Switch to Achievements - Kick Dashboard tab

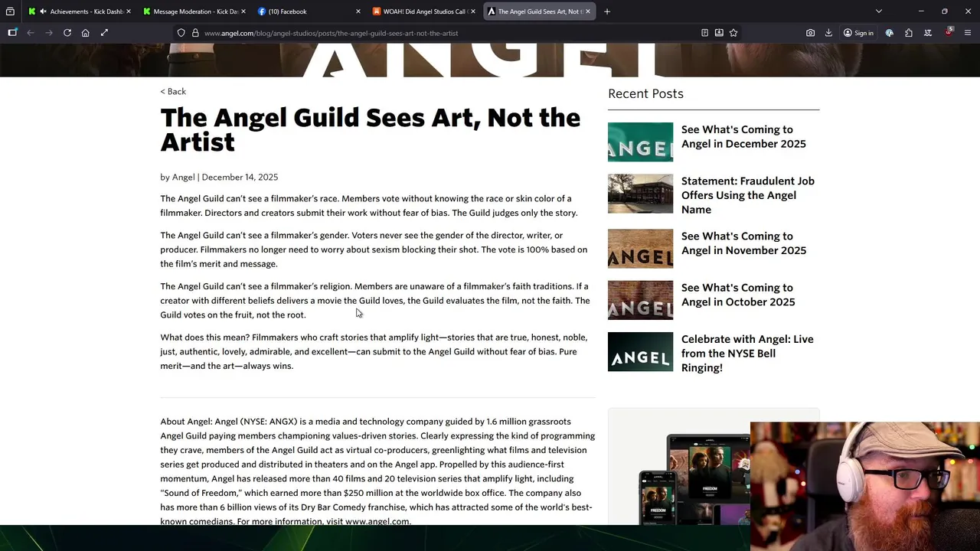[x=79, y=11]
